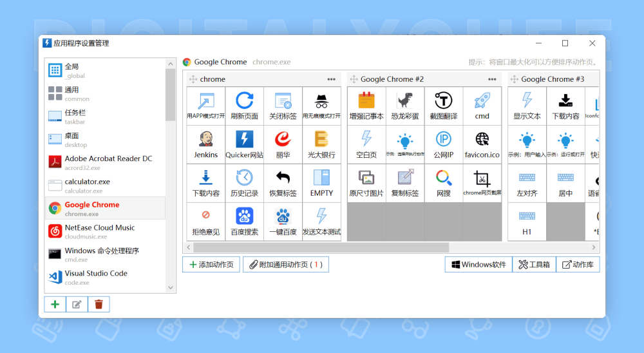The image size is (644, 353).
Task: Open the 工具箱 toolbox button
Action: [x=535, y=265]
